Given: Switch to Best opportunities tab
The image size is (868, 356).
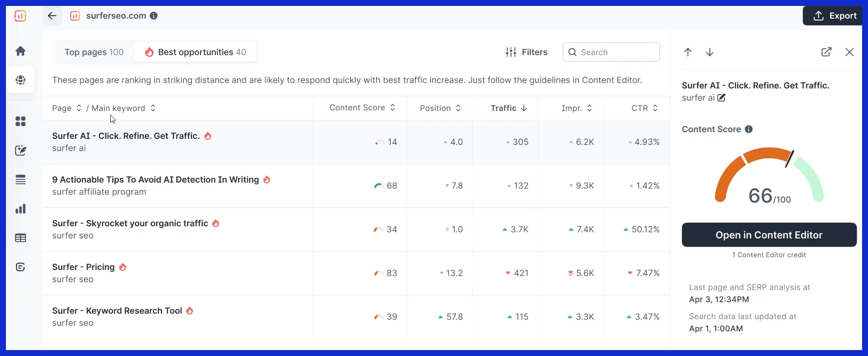Looking at the screenshot, I should (x=195, y=52).
